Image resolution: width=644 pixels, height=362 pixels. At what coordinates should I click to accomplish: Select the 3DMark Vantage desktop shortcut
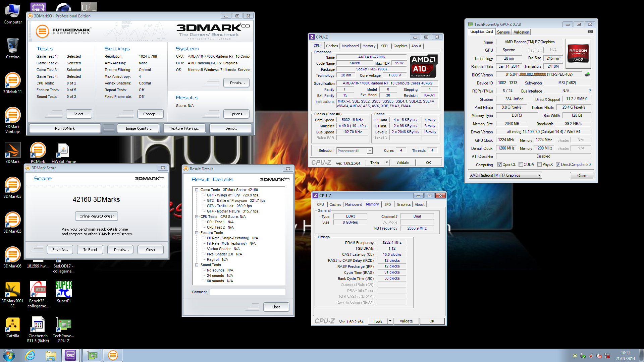(x=13, y=120)
